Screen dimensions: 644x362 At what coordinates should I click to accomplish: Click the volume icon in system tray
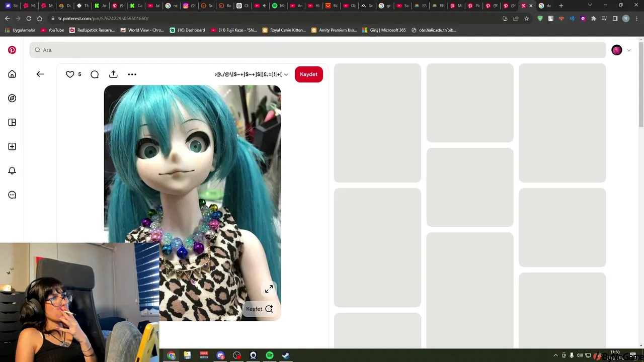click(x=580, y=355)
